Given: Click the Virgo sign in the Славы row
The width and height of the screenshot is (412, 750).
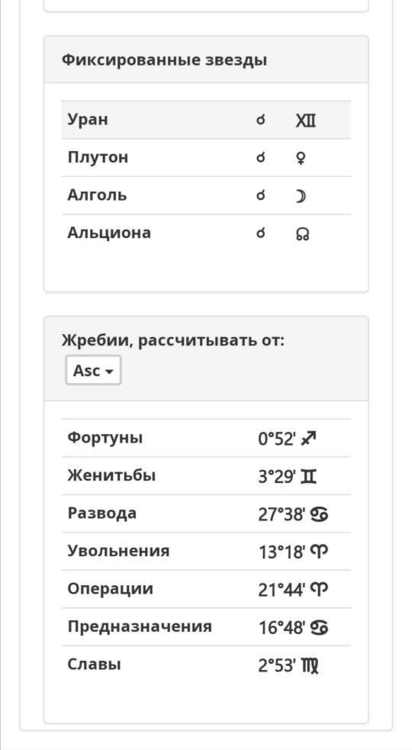Looking at the screenshot, I should pyautogui.click(x=310, y=666).
